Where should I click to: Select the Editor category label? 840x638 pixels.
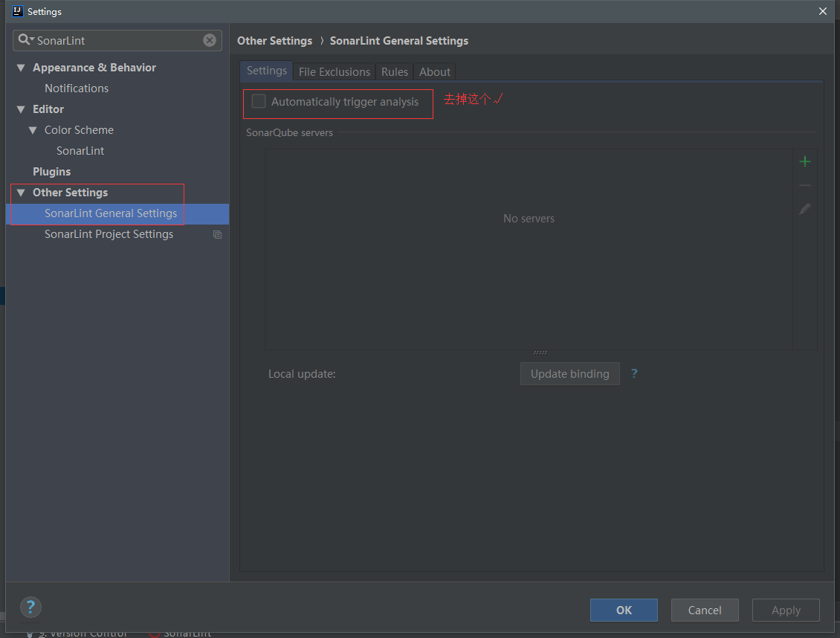pos(48,109)
